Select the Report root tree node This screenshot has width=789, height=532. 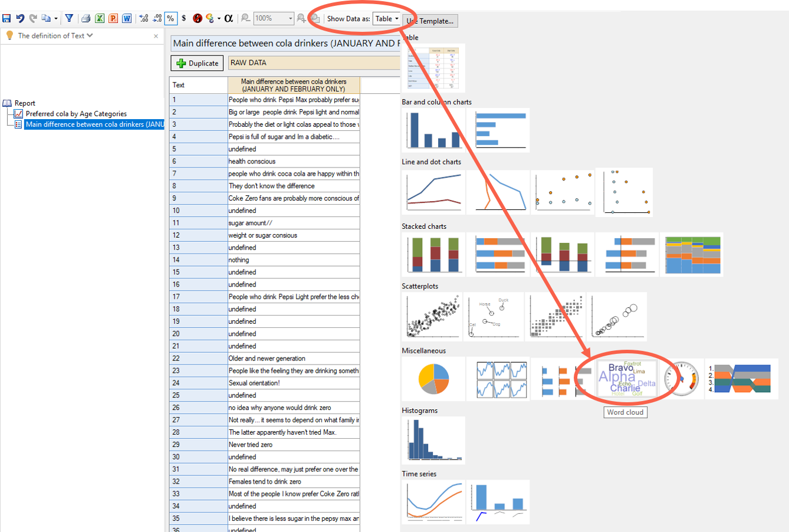[25, 103]
